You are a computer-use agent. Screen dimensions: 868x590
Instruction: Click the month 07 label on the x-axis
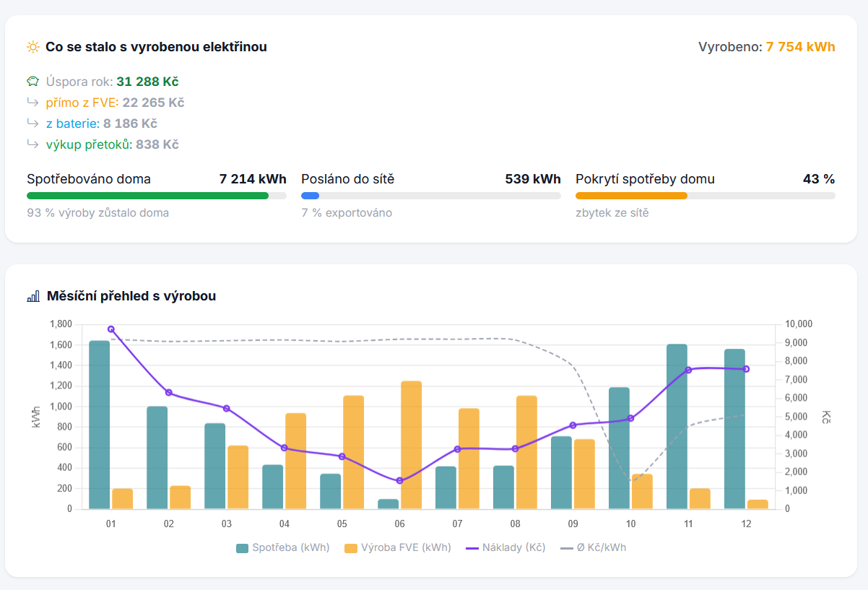pos(458,524)
